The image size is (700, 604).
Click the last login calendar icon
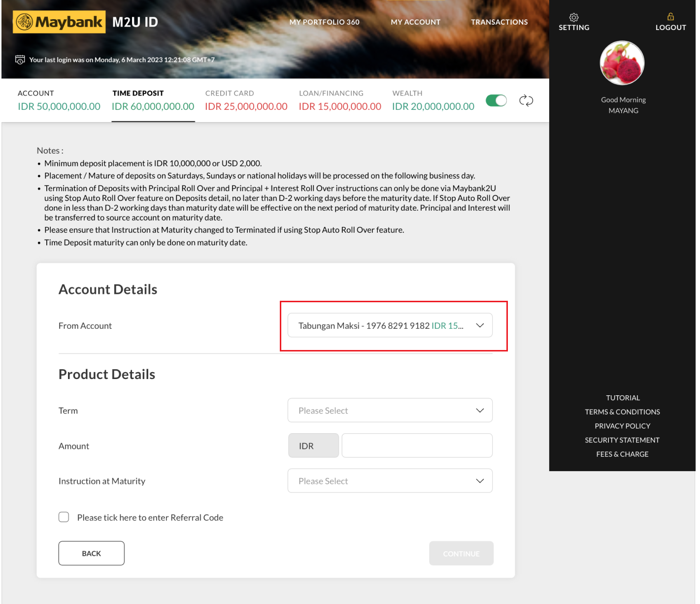20,60
